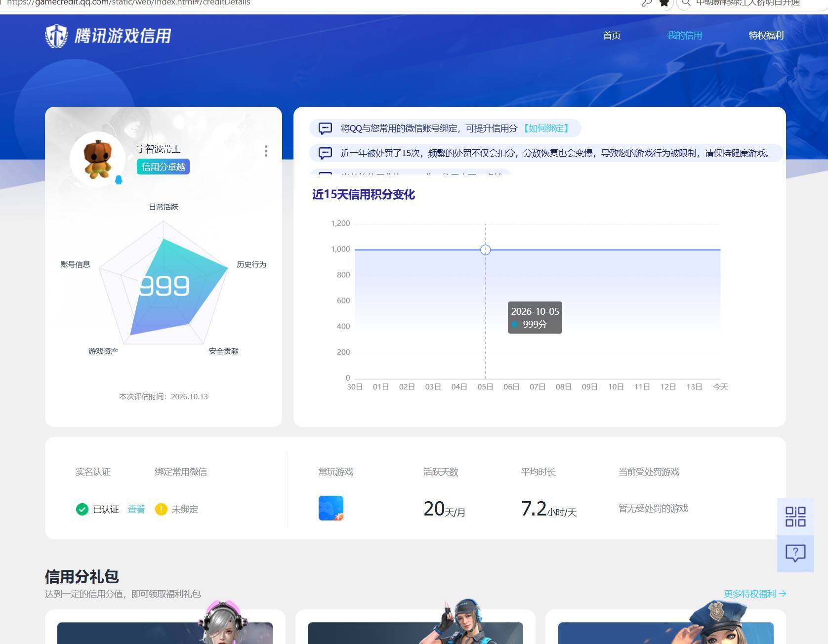Click the 20天/月 active days value
The width and height of the screenshot is (828, 644).
click(x=445, y=509)
